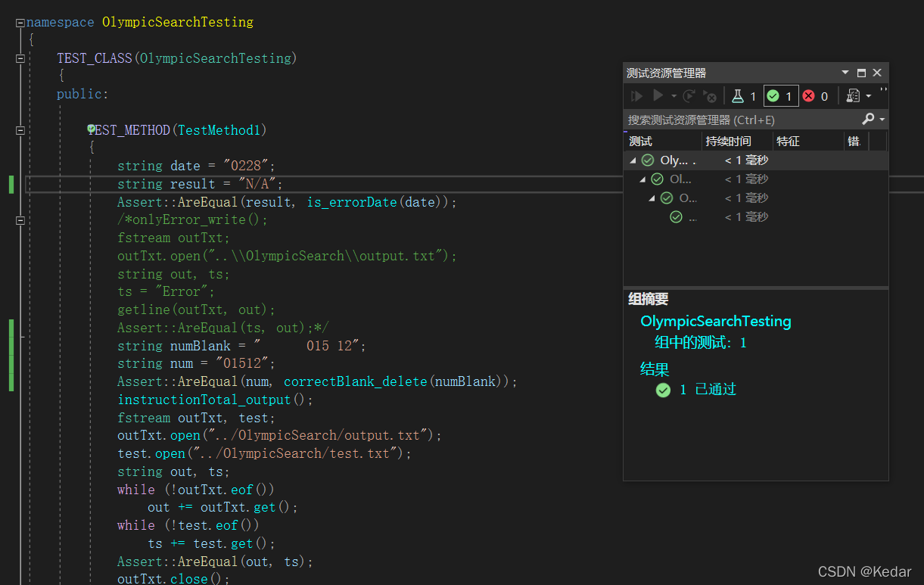Viewport: 924px width, 585px height.
Task: Click the truncated 错 column header
Action: (856, 141)
